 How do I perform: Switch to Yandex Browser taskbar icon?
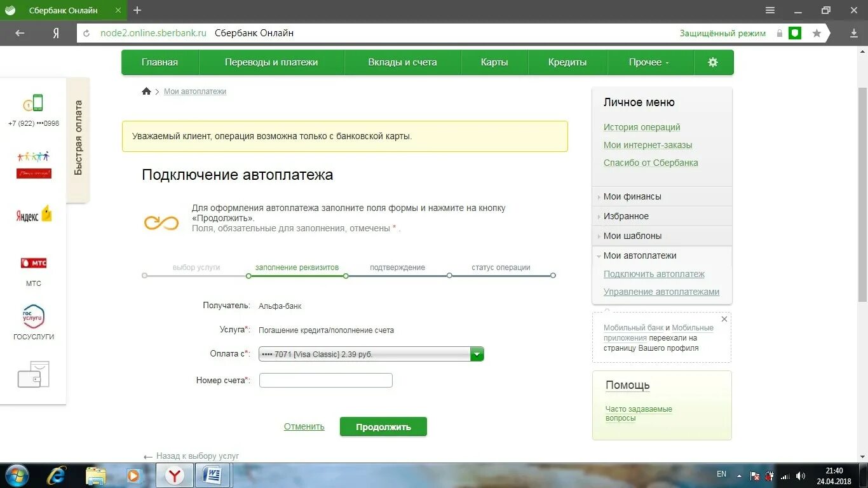(175, 475)
